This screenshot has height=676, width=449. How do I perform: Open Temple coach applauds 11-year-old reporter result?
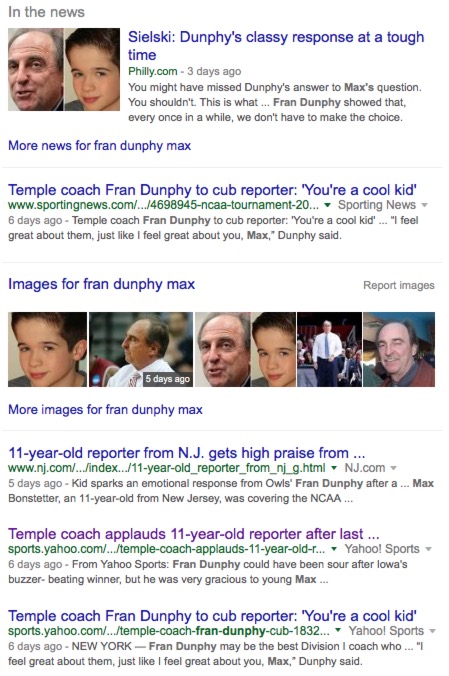coord(194,534)
